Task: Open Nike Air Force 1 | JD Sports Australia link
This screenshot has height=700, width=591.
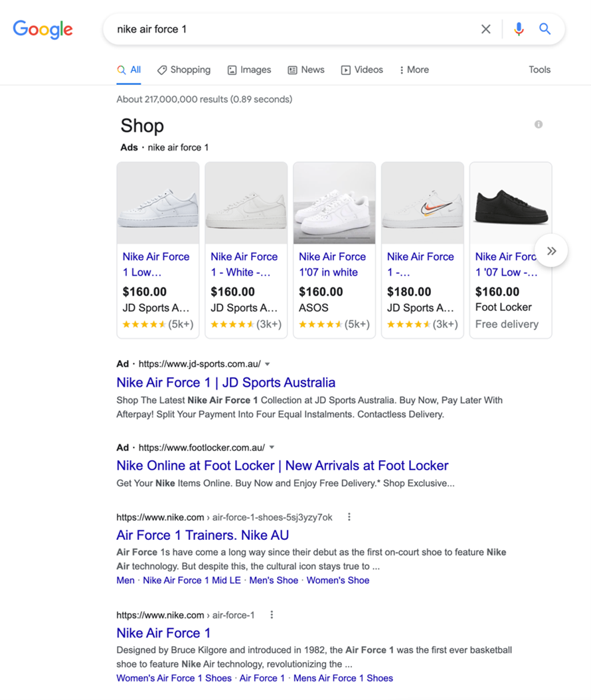Action: [226, 383]
